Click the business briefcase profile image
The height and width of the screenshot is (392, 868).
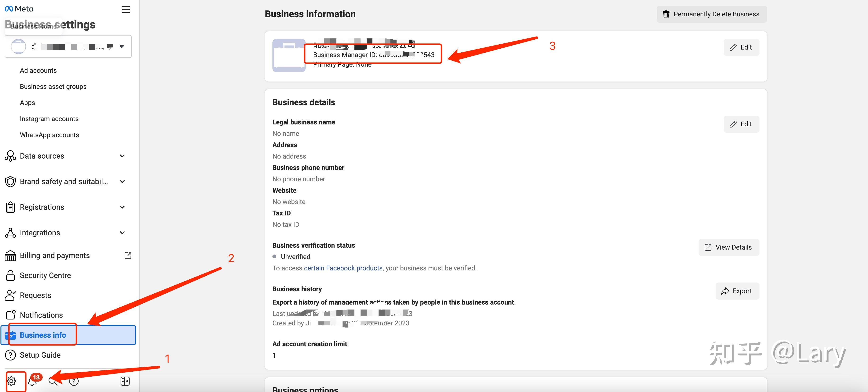click(289, 56)
